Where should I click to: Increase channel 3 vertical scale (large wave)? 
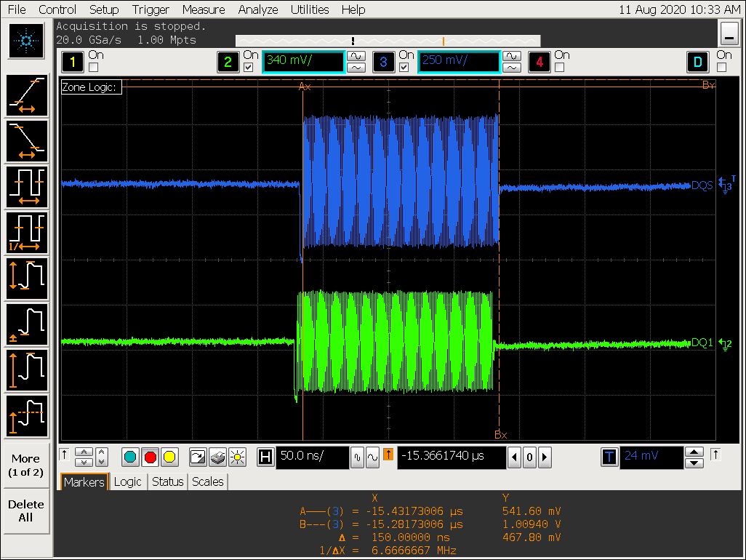point(512,56)
